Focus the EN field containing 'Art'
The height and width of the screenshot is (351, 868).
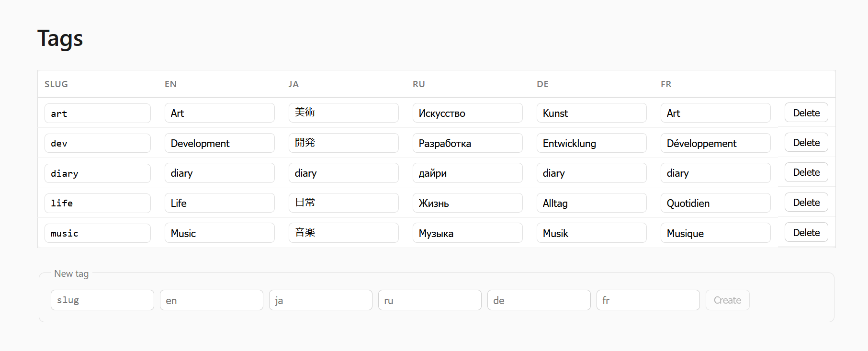(220, 113)
